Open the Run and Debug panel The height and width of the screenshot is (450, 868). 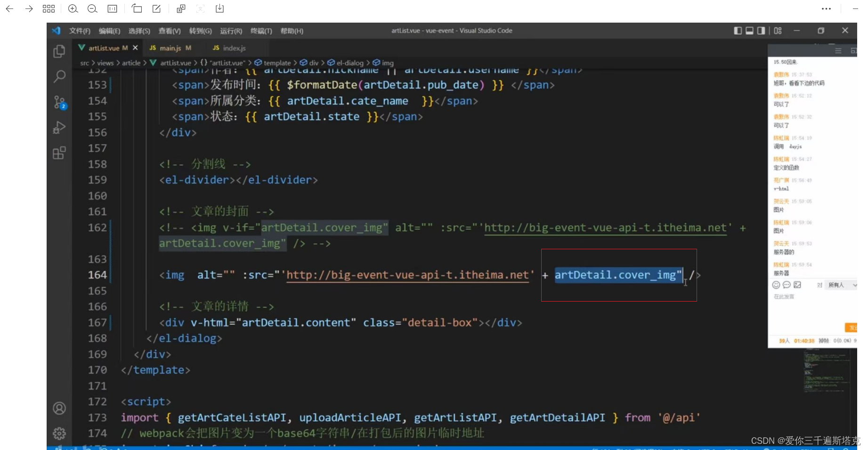tap(59, 128)
